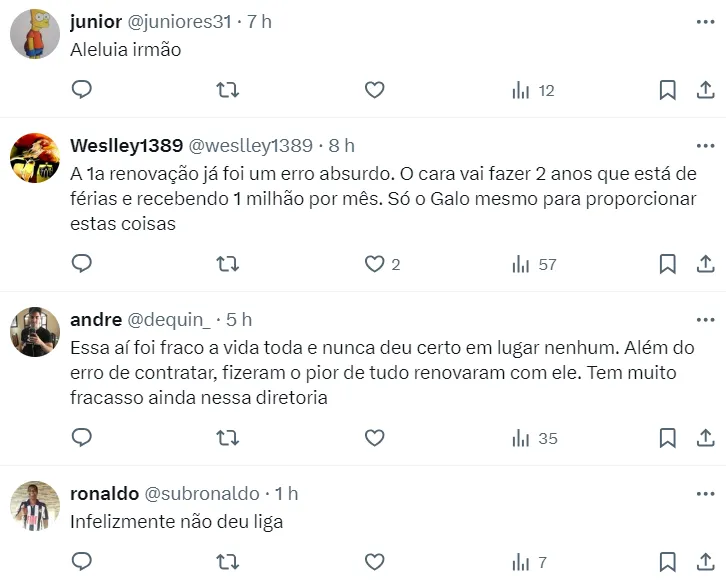Reply to ronaldo's tweet
Screen dimensions: 726x586
[x=82, y=562]
